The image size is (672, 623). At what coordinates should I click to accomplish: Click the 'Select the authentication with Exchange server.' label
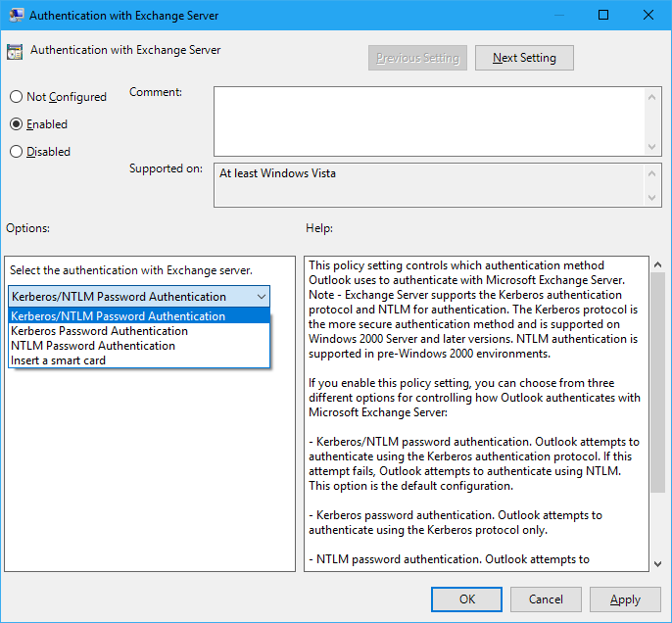pyautogui.click(x=131, y=270)
